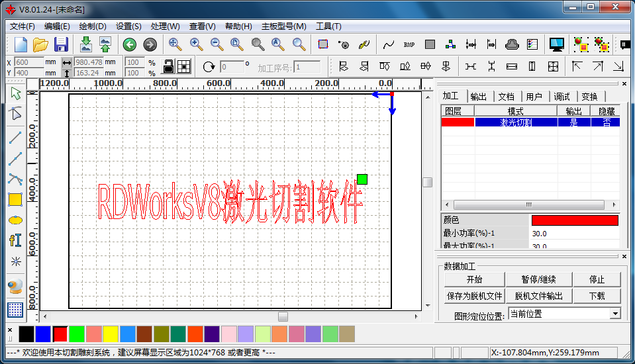Select the yellow rectangle drawing tool
Image resolution: width=635 pixels, height=364 pixels.
coord(15,200)
